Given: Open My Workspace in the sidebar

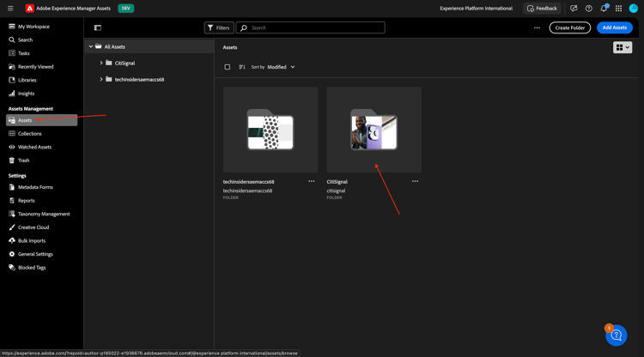Looking at the screenshot, I should point(33,27).
